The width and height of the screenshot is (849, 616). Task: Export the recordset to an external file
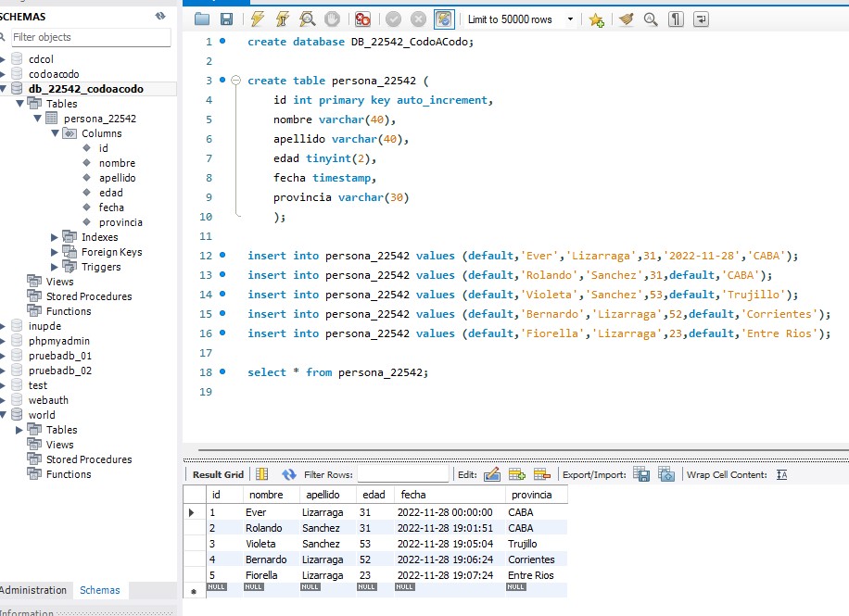[641, 474]
